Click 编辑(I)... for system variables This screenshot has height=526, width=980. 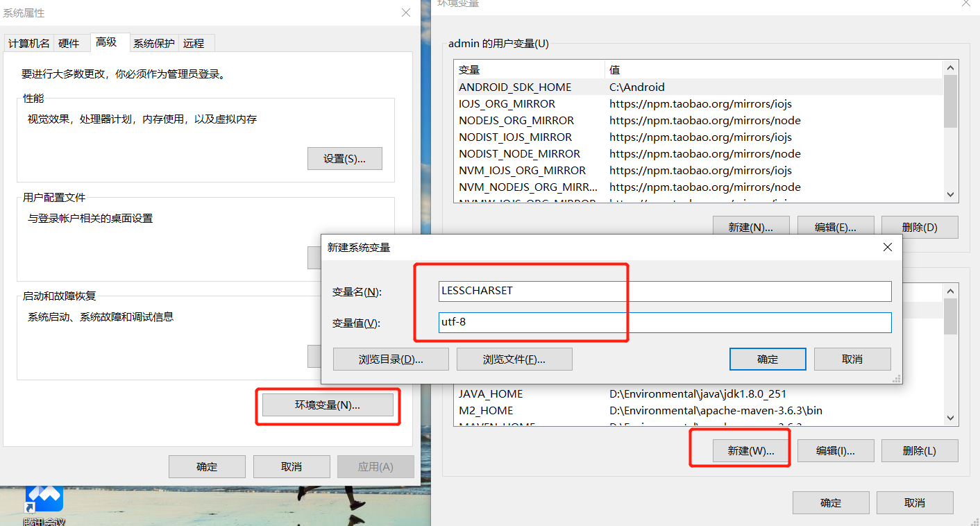(x=836, y=450)
